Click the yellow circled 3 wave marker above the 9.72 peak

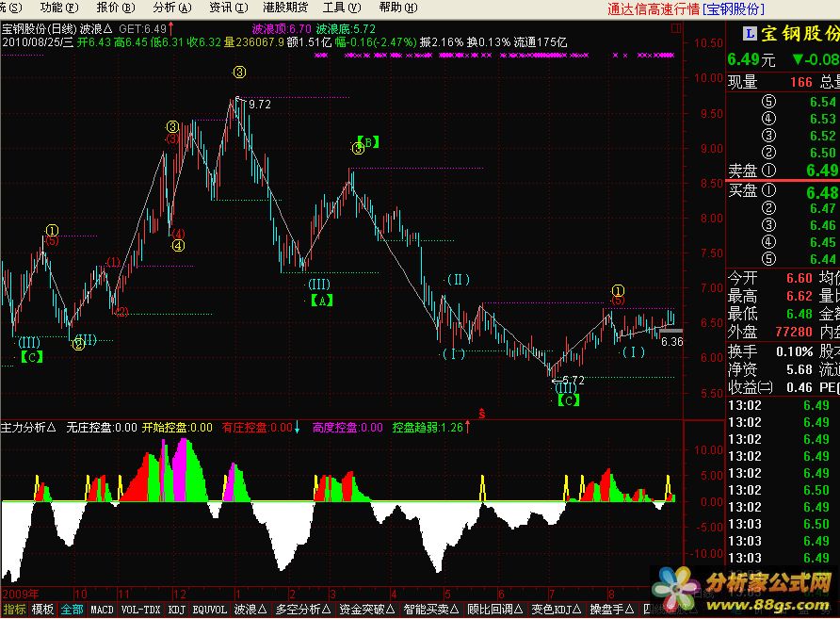pyautogui.click(x=239, y=73)
